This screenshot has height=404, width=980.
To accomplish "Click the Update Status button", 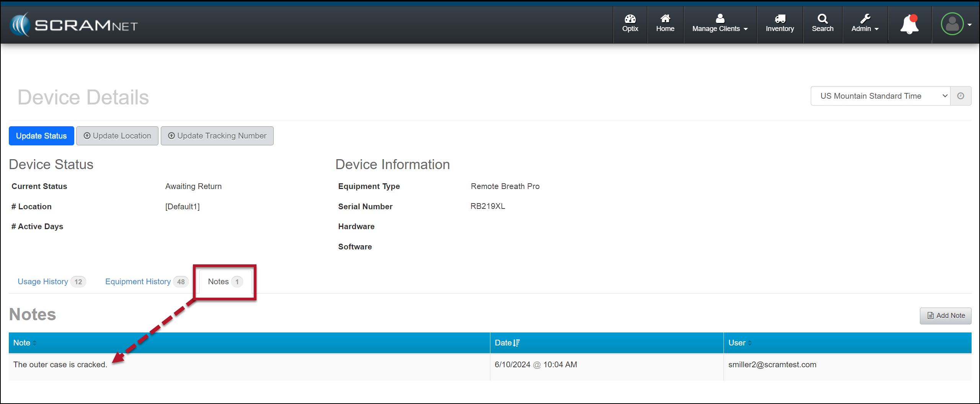I will pos(41,136).
